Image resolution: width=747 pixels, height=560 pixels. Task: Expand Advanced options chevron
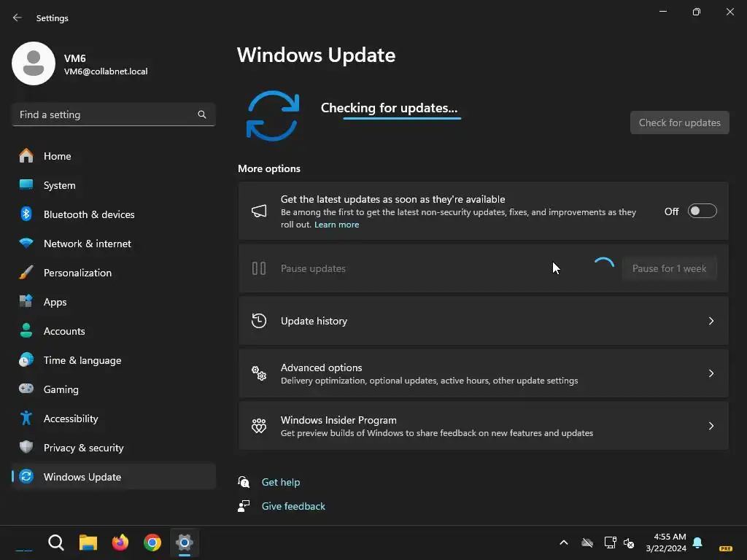[711, 373]
